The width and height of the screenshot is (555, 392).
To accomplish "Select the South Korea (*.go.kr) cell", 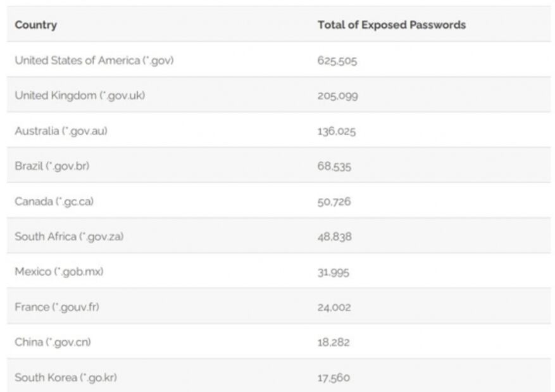I will click(66, 377).
